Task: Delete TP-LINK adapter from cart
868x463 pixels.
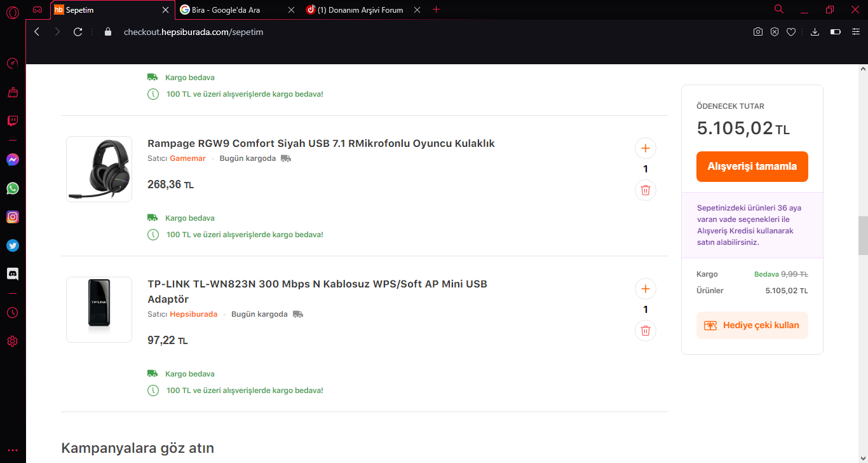Action: coord(646,331)
